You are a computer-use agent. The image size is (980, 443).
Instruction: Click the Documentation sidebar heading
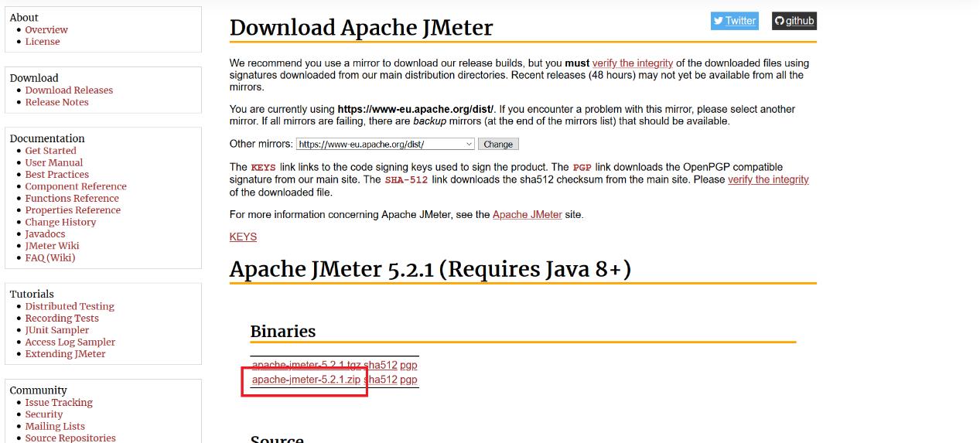click(47, 138)
